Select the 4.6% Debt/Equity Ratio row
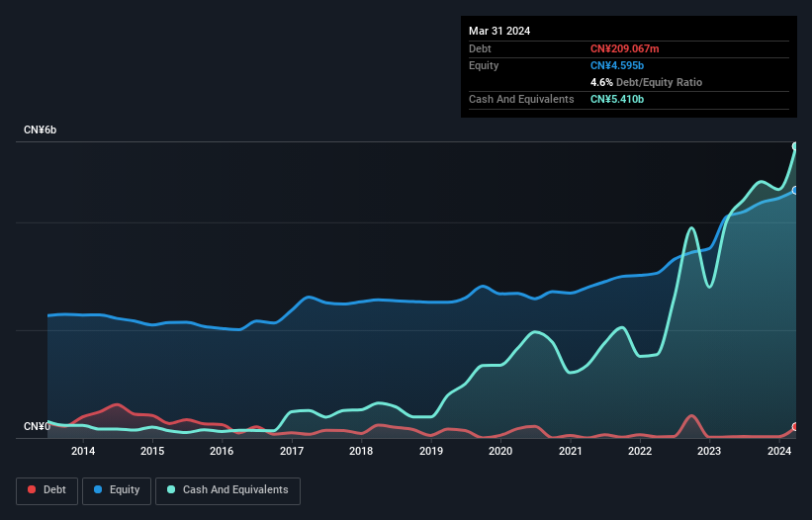 click(x=646, y=82)
